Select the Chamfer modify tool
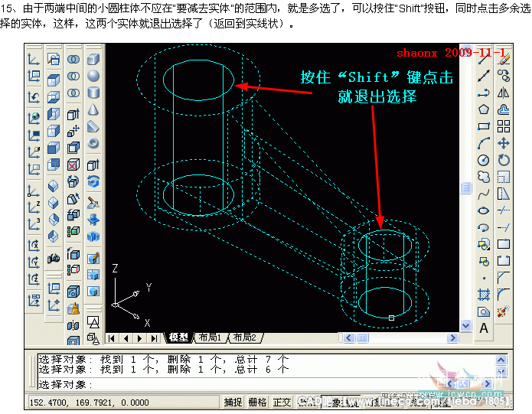This screenshot has width=532, height=414. pos(504,278)
